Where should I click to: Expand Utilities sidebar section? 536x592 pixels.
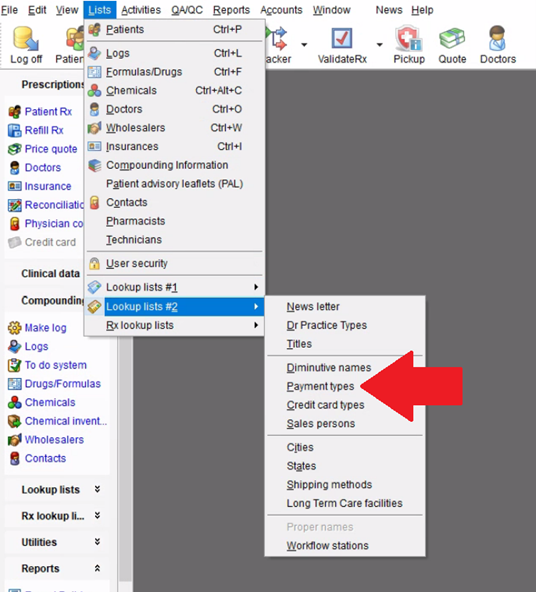pos(97,542)
